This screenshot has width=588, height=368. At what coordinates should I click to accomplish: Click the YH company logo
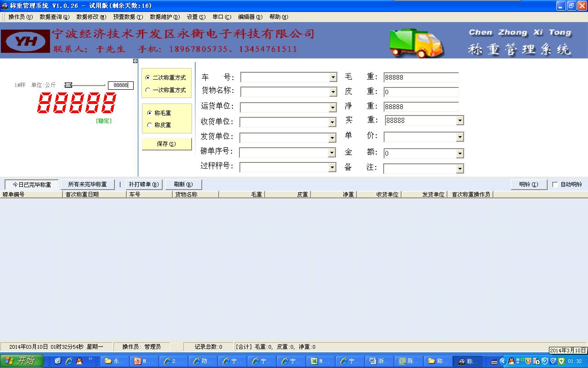pyautogui.click(x=25, y=41)
